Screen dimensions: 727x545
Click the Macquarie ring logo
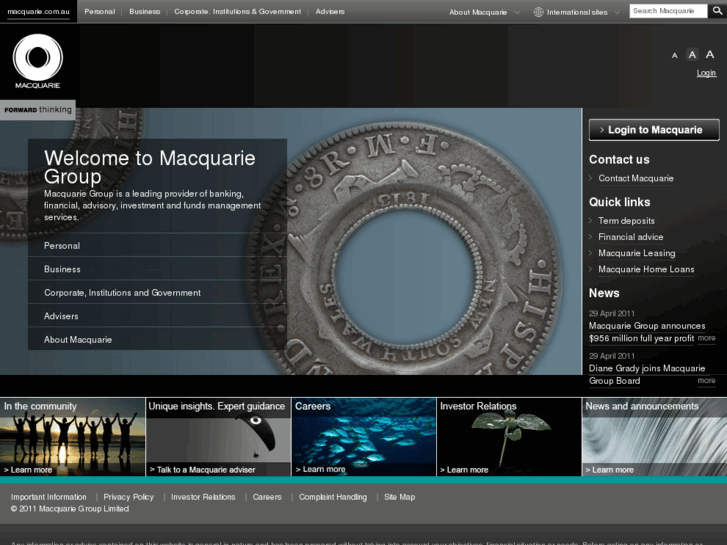point(38,61)
